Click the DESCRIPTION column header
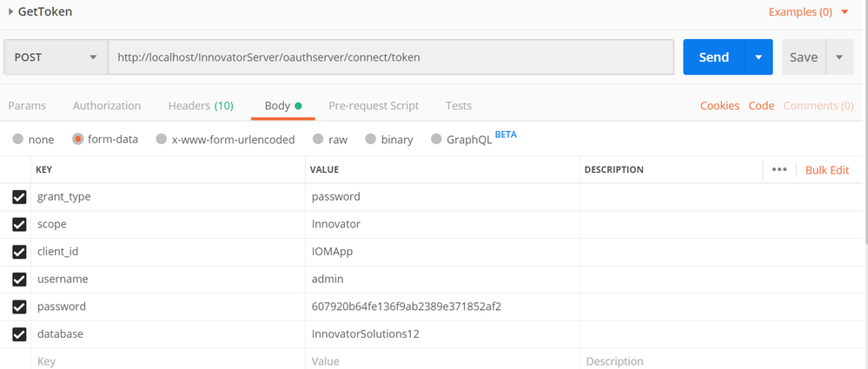 [614, 170]
